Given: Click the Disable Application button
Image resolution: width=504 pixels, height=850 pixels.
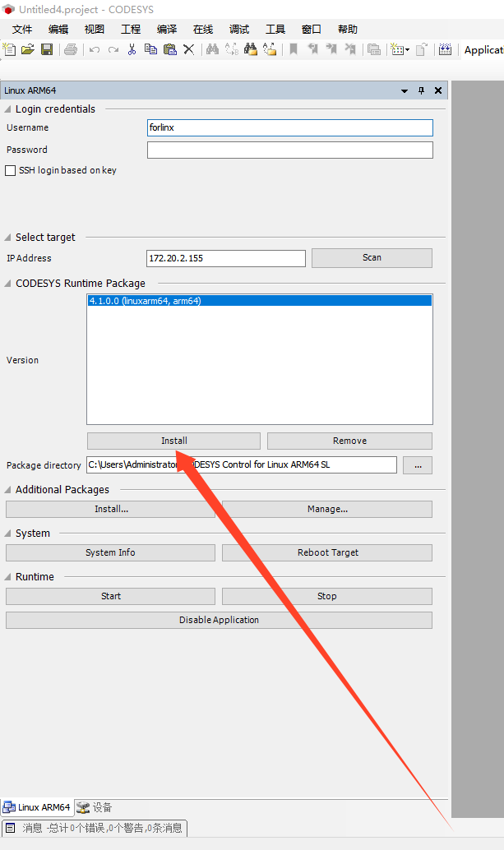Looking at the screenshot, I should coord(219,620).
